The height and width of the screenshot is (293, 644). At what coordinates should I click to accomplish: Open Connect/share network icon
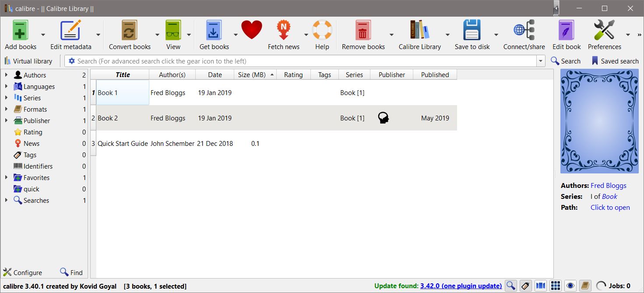[524, 30]
